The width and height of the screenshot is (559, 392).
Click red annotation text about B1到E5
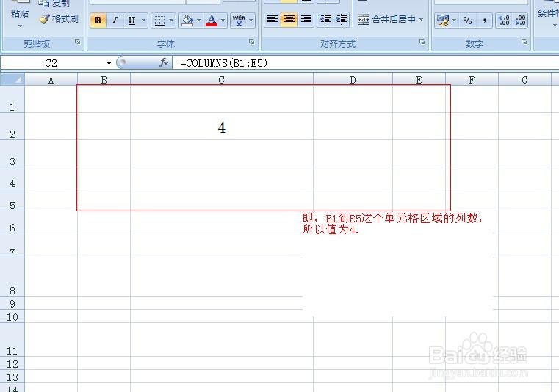pyautogui.click(x=392, y=224)
